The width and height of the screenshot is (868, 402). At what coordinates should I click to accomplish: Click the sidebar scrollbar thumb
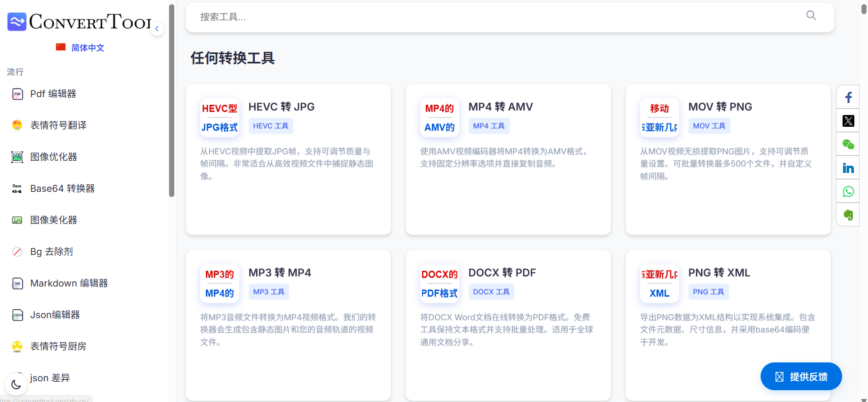coord(172,100)
